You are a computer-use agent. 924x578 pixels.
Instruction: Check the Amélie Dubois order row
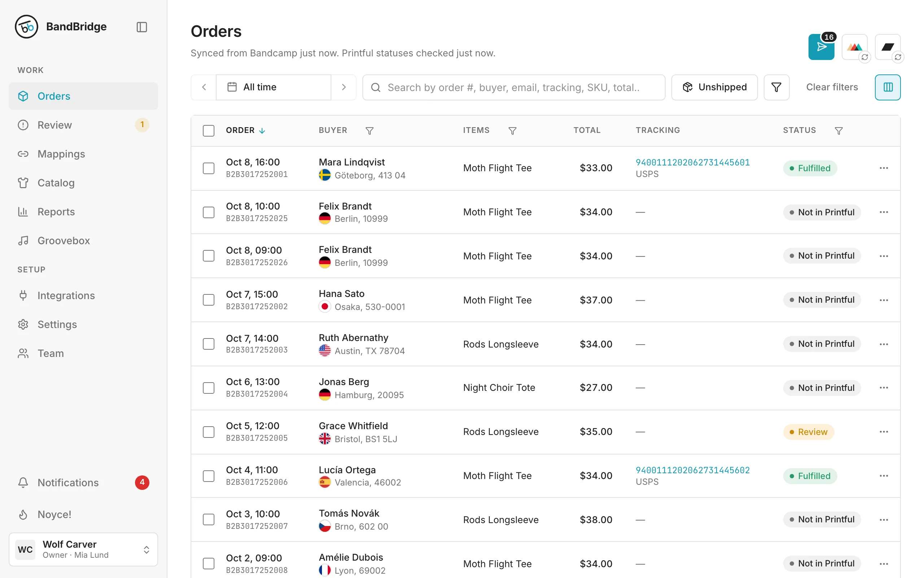click(x=209, y=564)
